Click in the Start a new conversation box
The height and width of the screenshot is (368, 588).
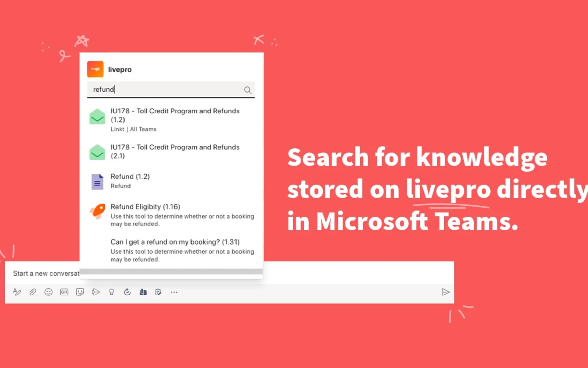[229, 273]
